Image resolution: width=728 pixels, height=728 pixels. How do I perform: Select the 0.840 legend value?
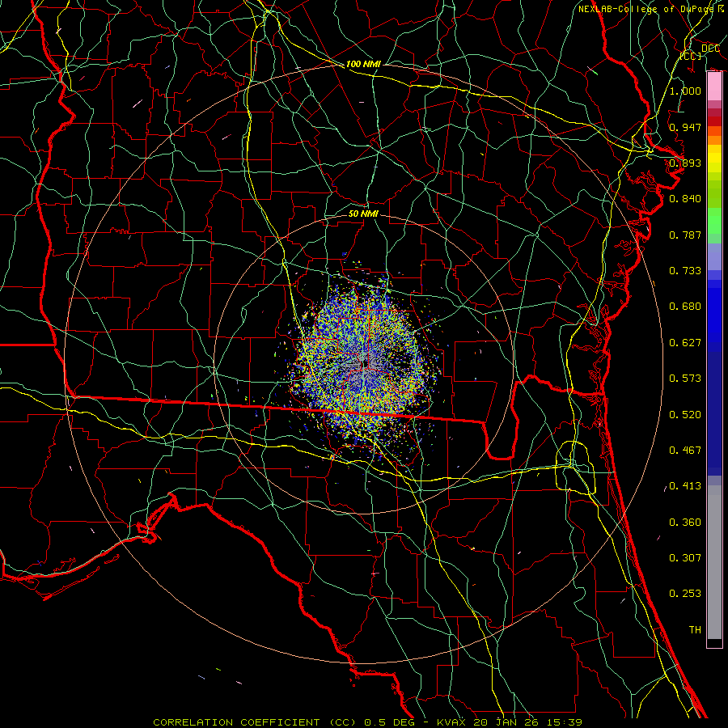(x=685, y=199)
